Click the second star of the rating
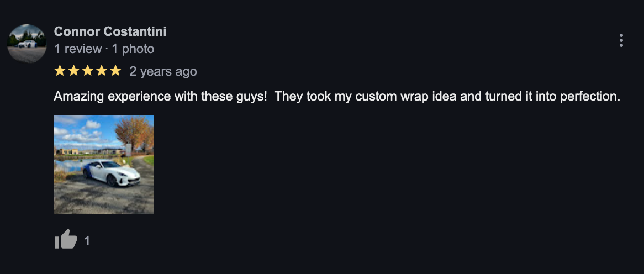 coord(74,71)
